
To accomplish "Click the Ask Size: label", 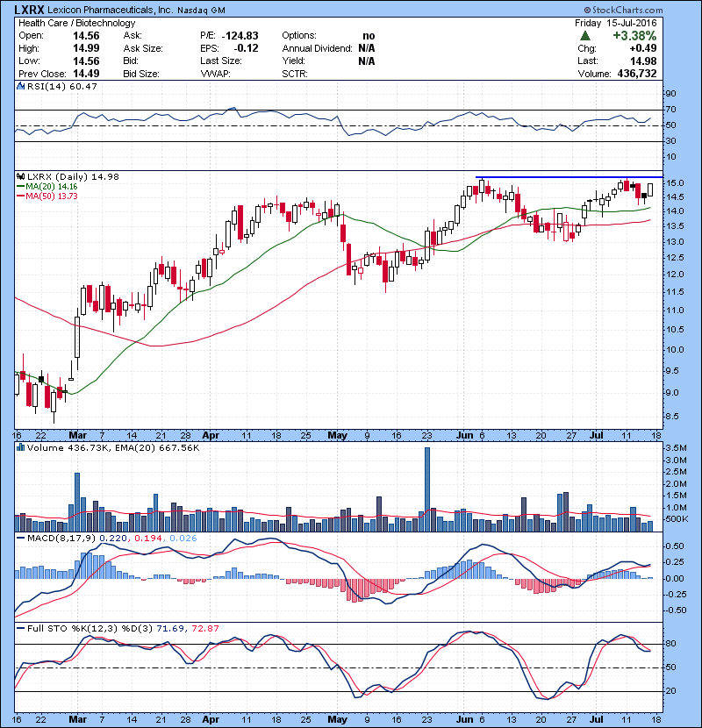I will click(143, 48).
